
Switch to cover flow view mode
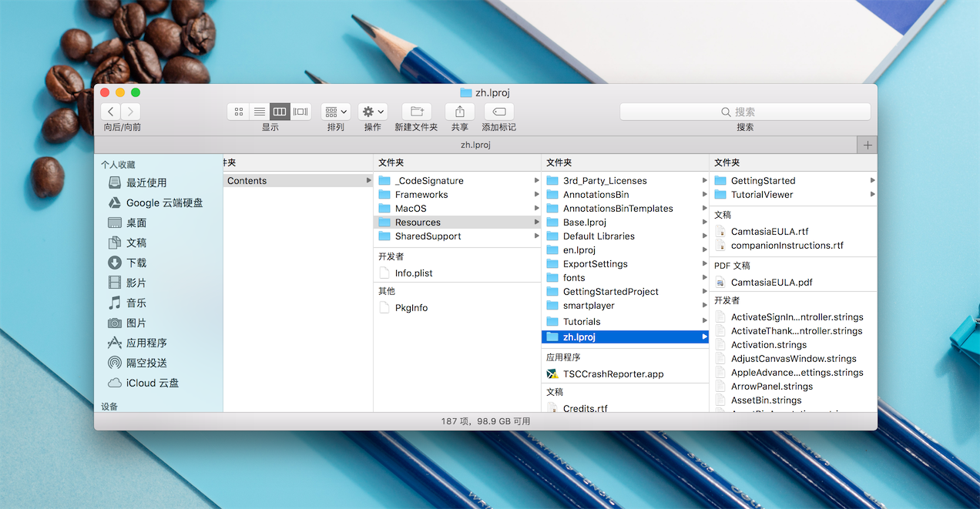[x=300, y=112]
